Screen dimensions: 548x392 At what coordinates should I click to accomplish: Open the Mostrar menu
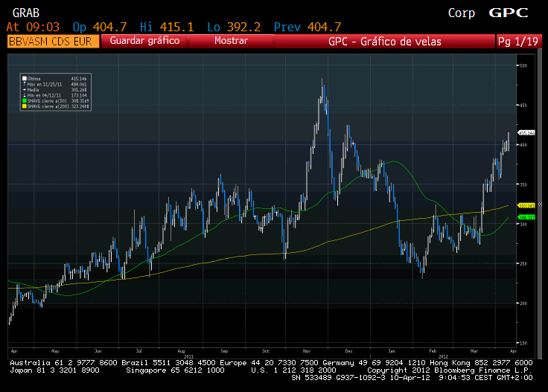(231, 41)
